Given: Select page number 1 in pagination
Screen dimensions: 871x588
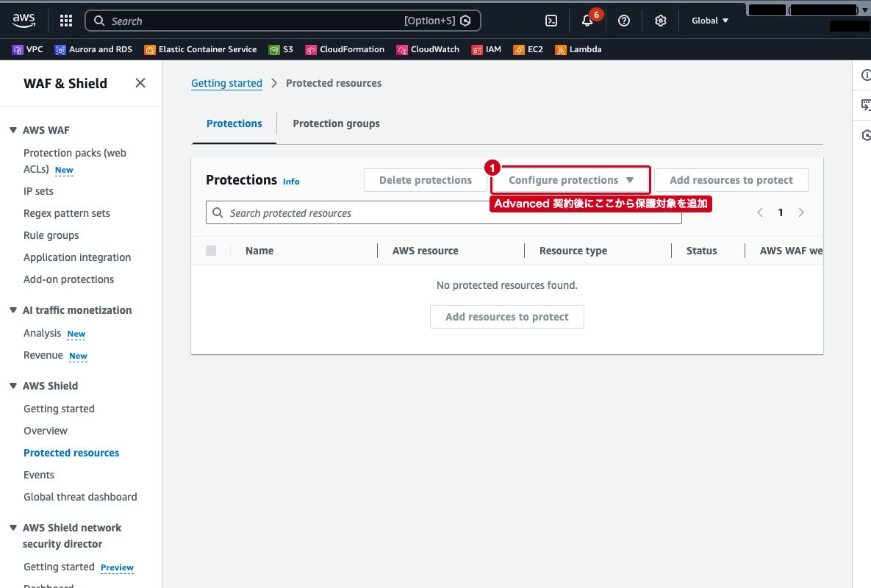Looking at the screenshot, I should (781, 212).
